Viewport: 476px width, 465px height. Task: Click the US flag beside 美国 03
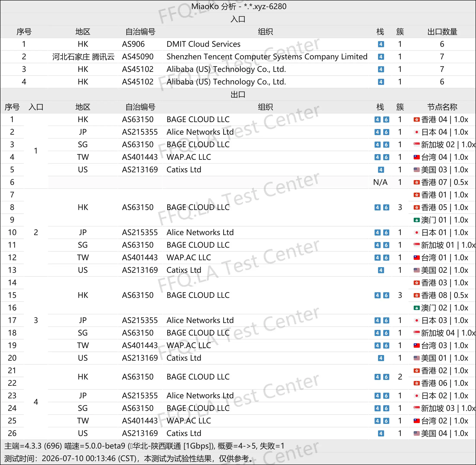(417, 170)
